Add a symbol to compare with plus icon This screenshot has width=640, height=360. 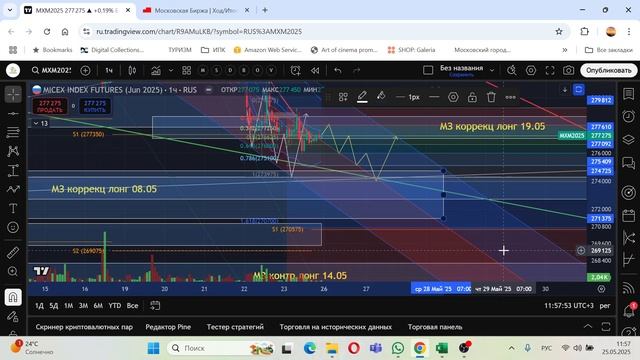(x=85, y=70)
